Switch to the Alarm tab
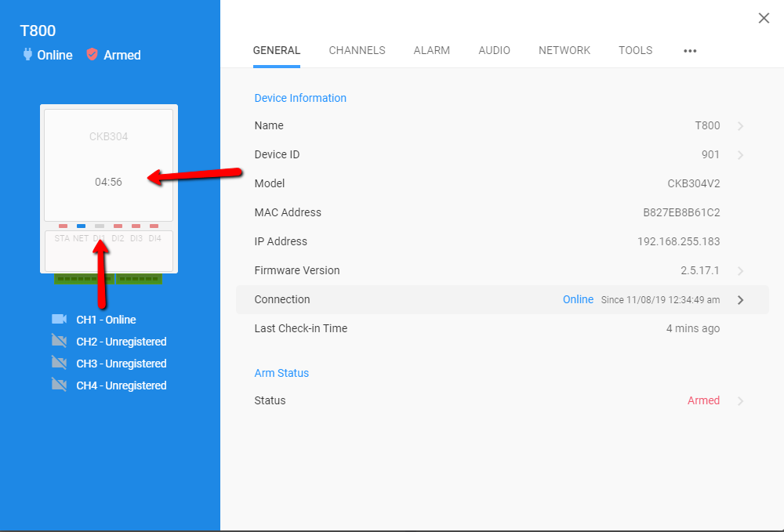The image size is (784, 532). pos(431,50)
